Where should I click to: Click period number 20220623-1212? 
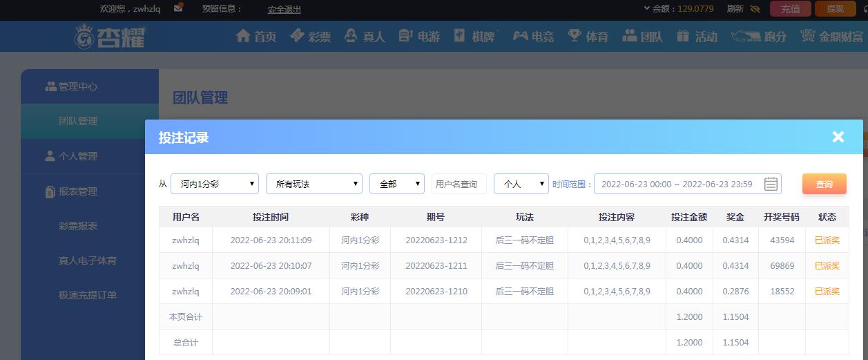[436, 240]
